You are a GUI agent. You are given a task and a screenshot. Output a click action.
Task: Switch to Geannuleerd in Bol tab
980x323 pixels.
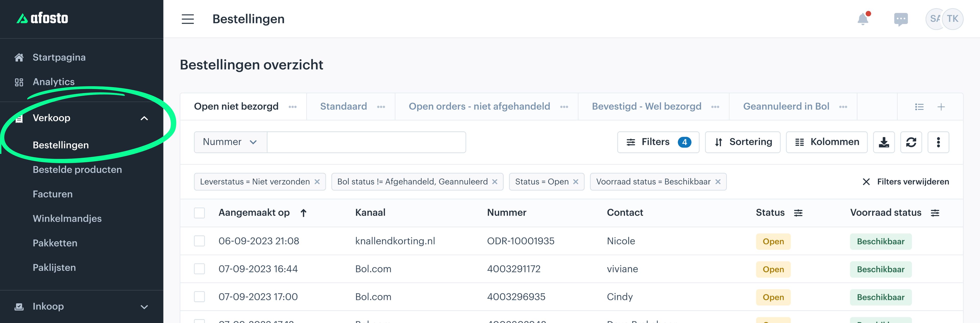(786, 107)
